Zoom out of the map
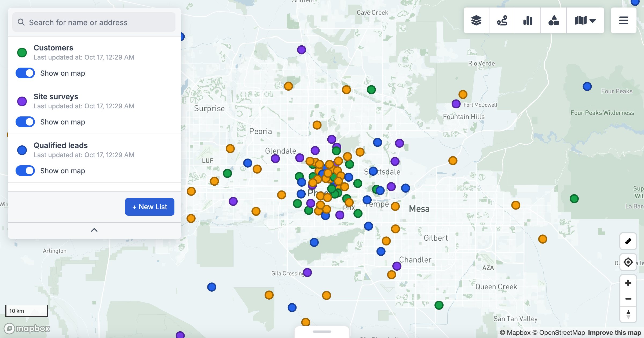Screen dimensions: 644x338 [x=628, y=299]
